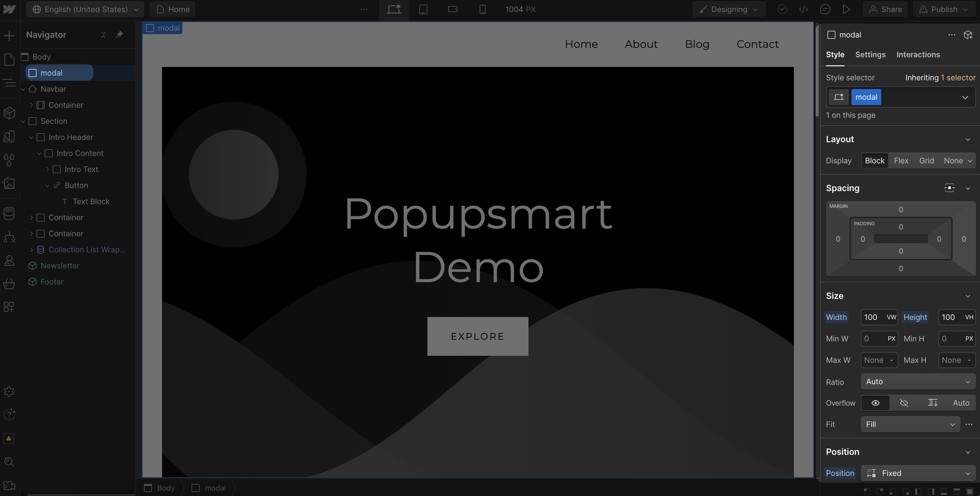The width and height of the screenshot is (980, 496).
Task: Toggle spacing editor mode icon
Action: point(949,188)
